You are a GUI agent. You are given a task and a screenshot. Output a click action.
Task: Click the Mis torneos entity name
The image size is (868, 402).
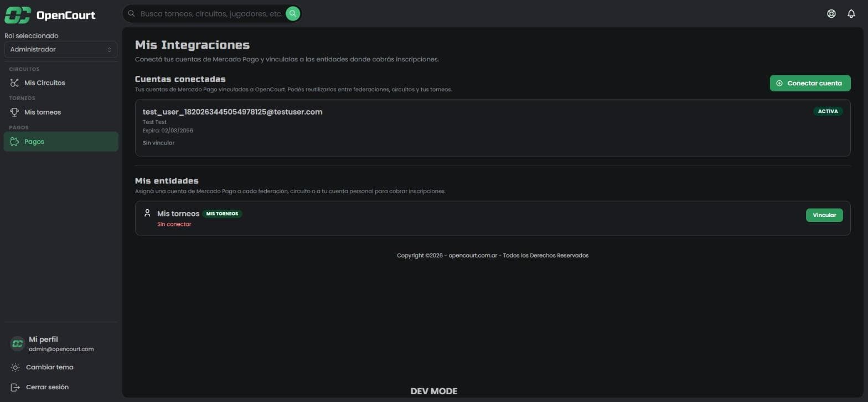tap(178, 214)
